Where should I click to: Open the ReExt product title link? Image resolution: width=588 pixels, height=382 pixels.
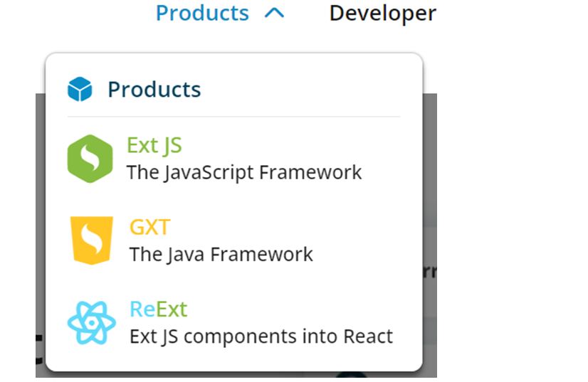pyautogui.click(x=158, y=309)
